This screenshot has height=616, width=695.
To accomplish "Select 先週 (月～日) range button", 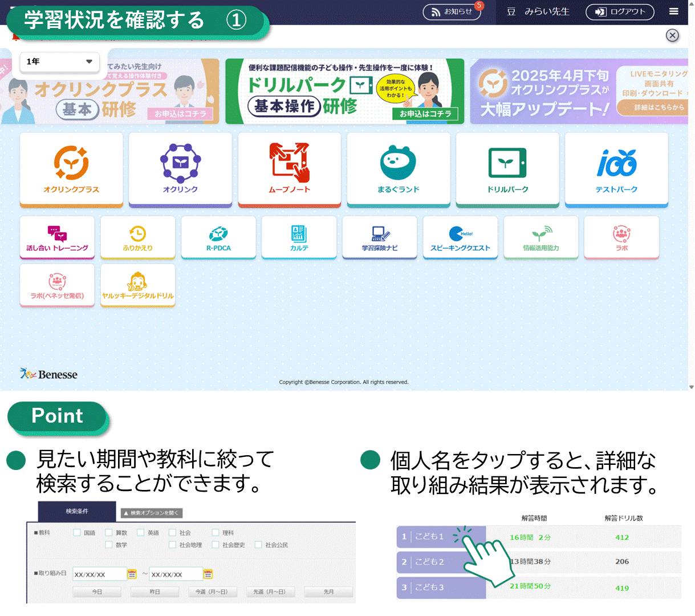I will 270,591.
